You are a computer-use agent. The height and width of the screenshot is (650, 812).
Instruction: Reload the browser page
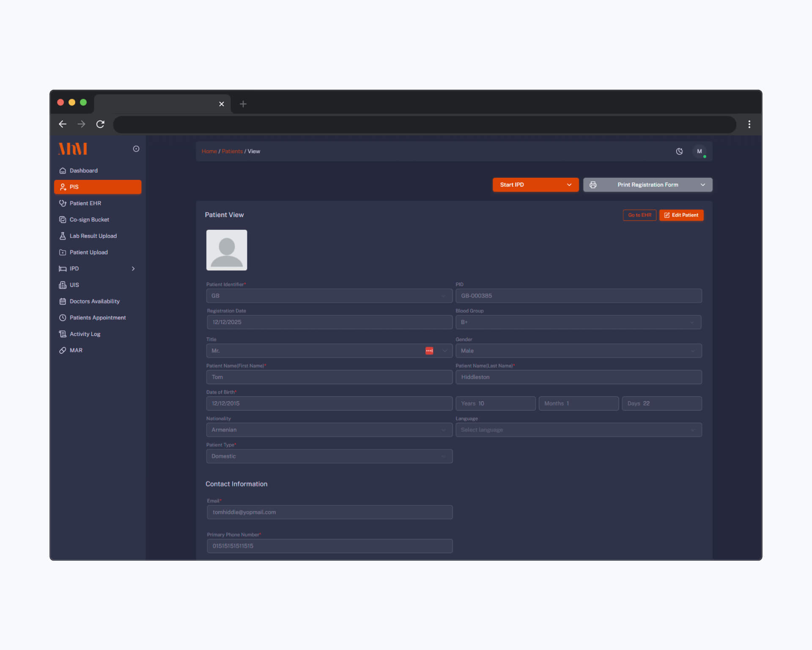pyautogui.click(x=100, y=124)
